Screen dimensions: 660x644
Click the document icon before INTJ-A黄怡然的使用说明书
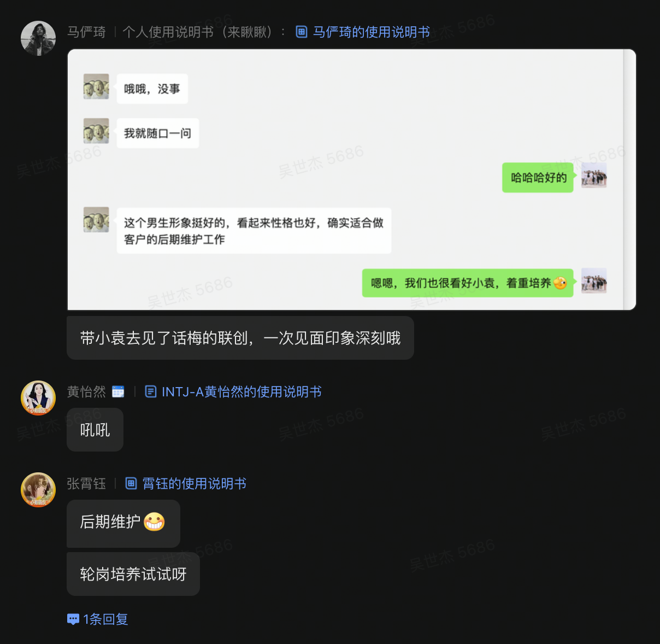(x=151, y=391)
